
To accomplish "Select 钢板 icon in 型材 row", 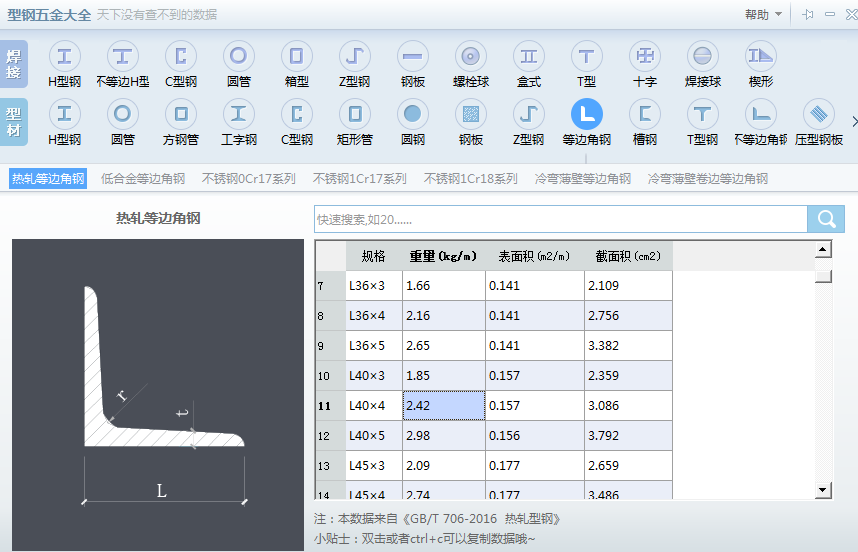I will click(x=471, y=114).
